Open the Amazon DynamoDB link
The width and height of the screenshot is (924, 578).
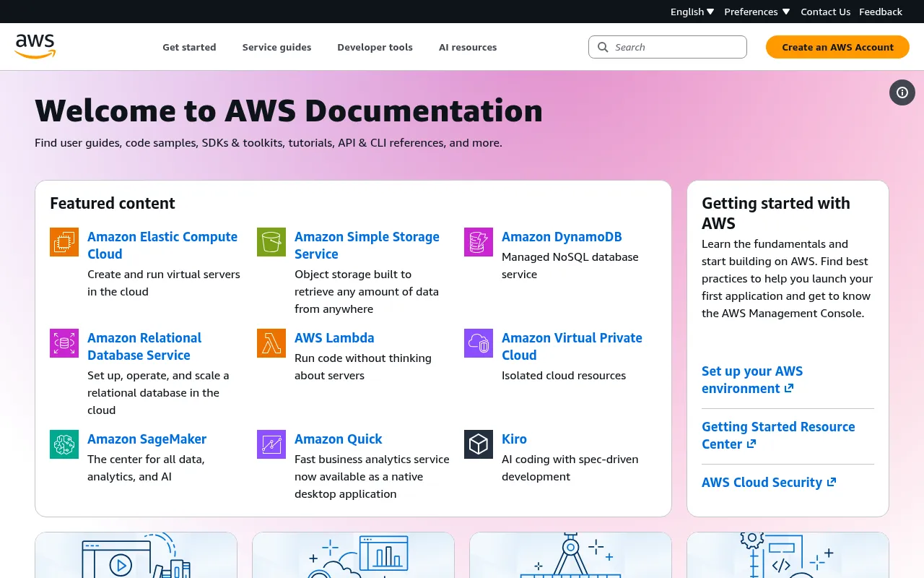(x=562, y=236)
